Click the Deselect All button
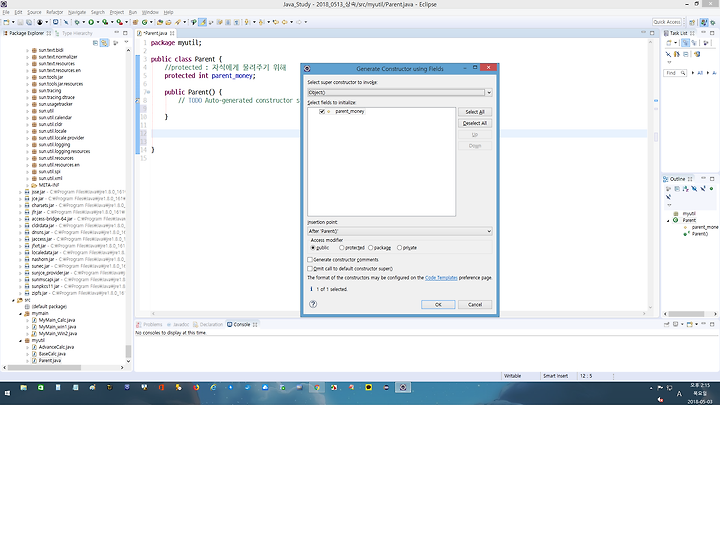The height and width of the screenshot is (544, 720). [475, 123]
